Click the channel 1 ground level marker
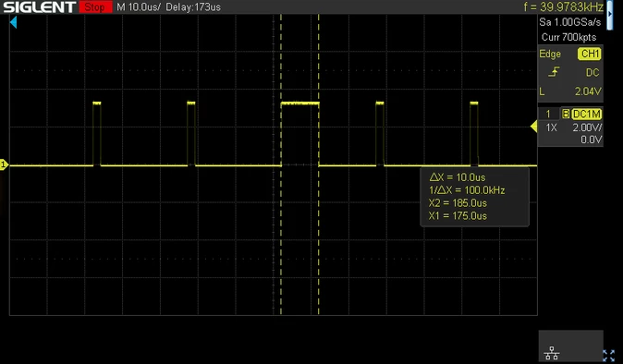This screenshot has height=364, width=623. [4, 164]
